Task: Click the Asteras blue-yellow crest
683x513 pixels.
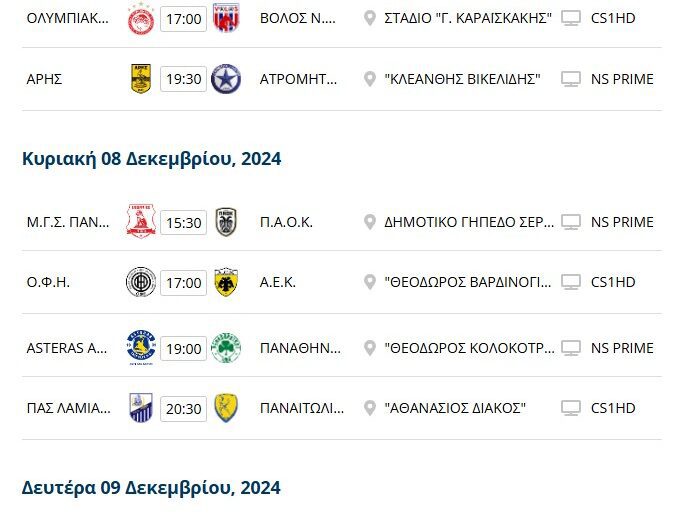Action: pyautogui.click(x=141, y=348)
